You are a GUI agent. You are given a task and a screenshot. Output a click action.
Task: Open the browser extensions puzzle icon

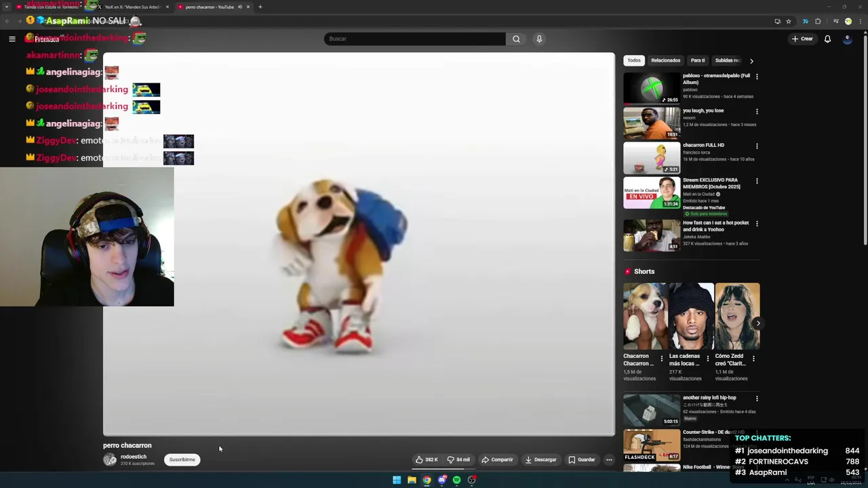[x=818, y=21]
